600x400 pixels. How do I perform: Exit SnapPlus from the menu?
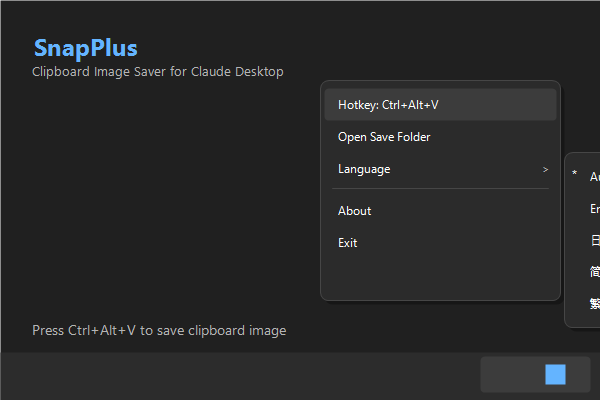point(348,243)
